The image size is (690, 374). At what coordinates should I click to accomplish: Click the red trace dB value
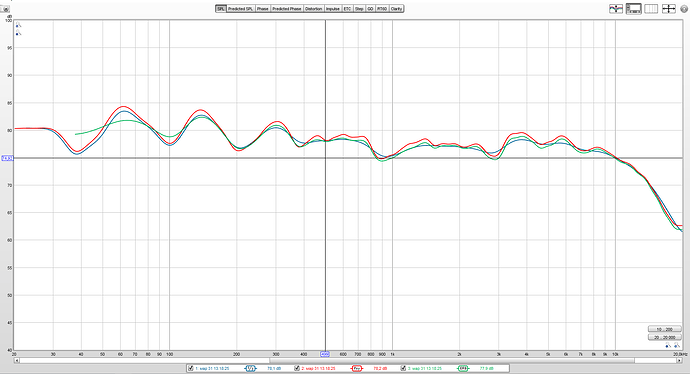[x=380, y=368]
